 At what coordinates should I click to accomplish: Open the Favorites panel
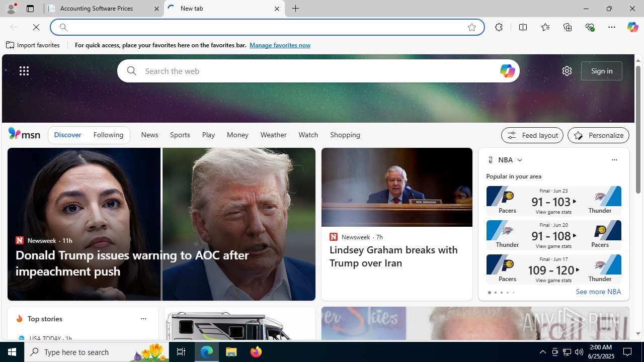pyautogui.click(x=545, y=27)
